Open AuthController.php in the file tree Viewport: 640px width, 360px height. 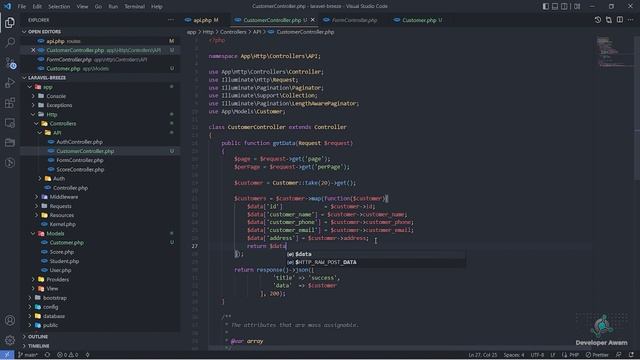[x=79, y=142]
